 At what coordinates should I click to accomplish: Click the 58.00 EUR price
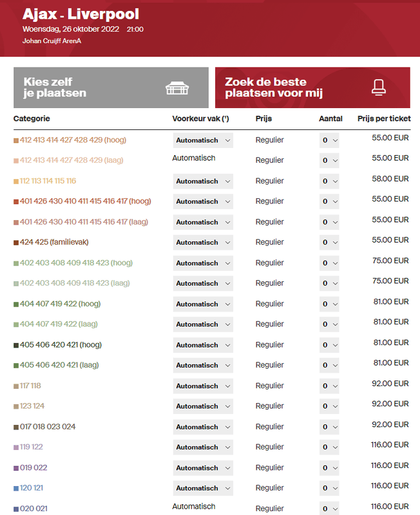coord(390,179)
